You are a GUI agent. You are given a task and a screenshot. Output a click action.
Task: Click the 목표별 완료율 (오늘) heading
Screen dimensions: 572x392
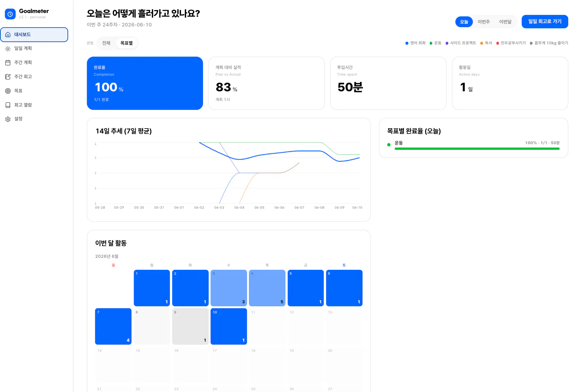pyautogui.click(x=414, y=131)
